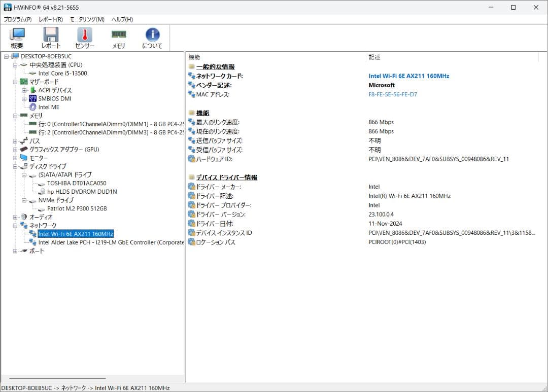548x392 pixels.
Task: Click the Intel Wi-Fi 6E AX211 160MHz link
Action: coord(408,76)
